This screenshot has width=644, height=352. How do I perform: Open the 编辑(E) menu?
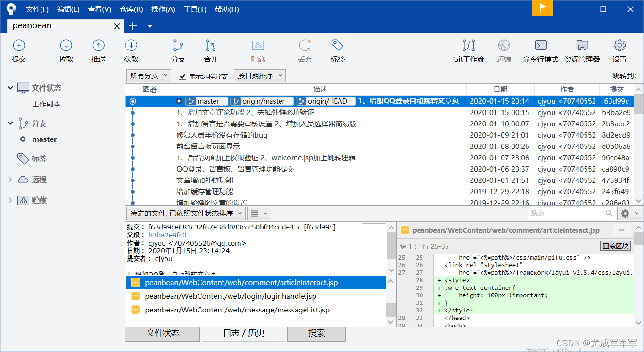click(x=68, y=9)
